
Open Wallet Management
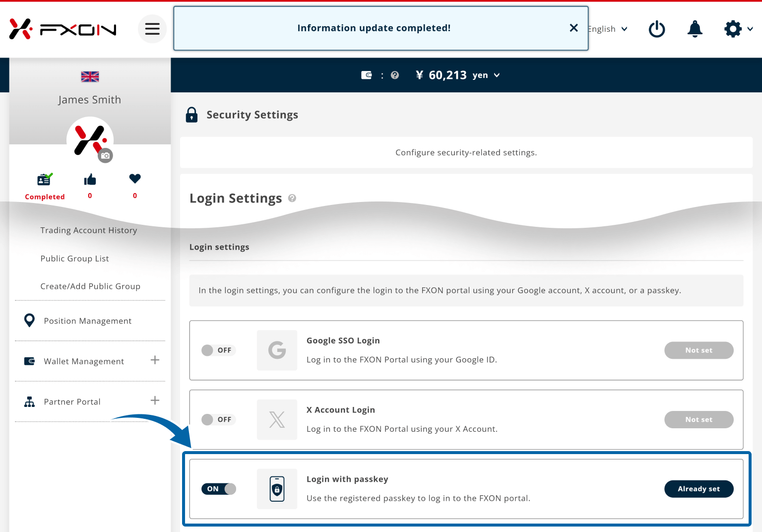84,361
